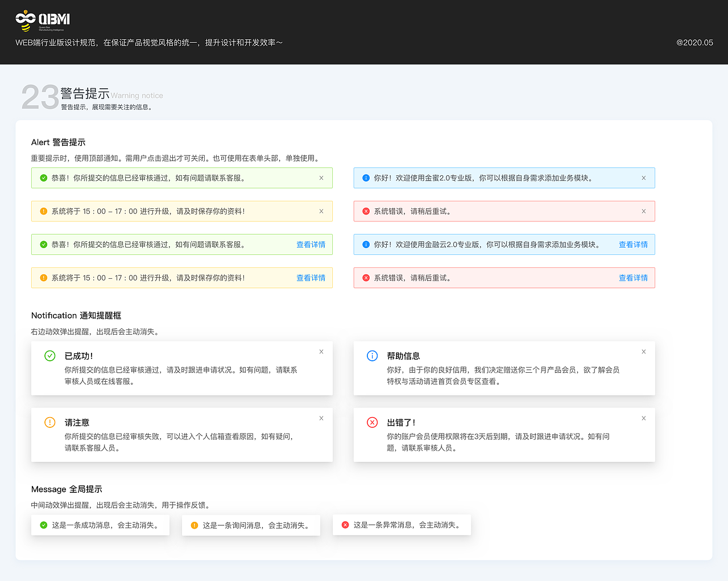Close the 帮助信息 notification
Image resolution: width=728 pixels, height=581 pixels.
643,352
